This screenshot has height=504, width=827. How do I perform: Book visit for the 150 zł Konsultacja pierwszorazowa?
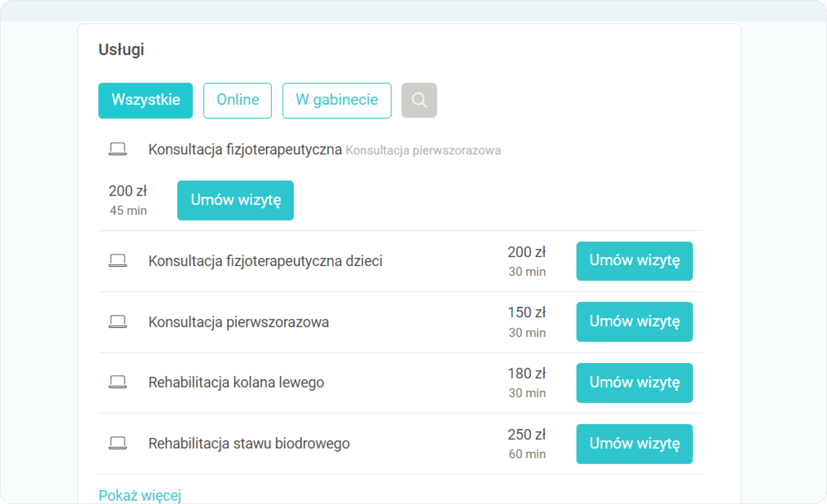click(x=634, y=322)
